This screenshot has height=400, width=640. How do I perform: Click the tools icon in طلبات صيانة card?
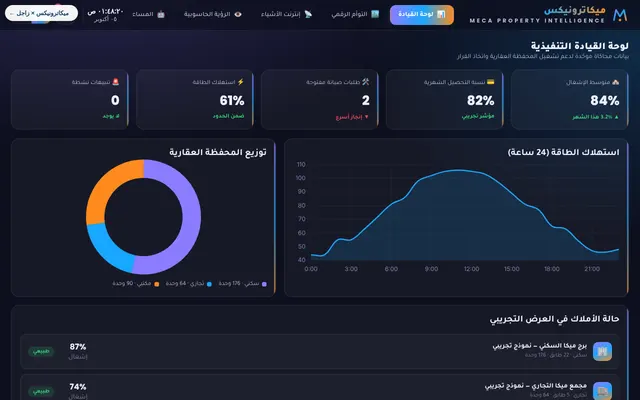click(x=366, y=82)
